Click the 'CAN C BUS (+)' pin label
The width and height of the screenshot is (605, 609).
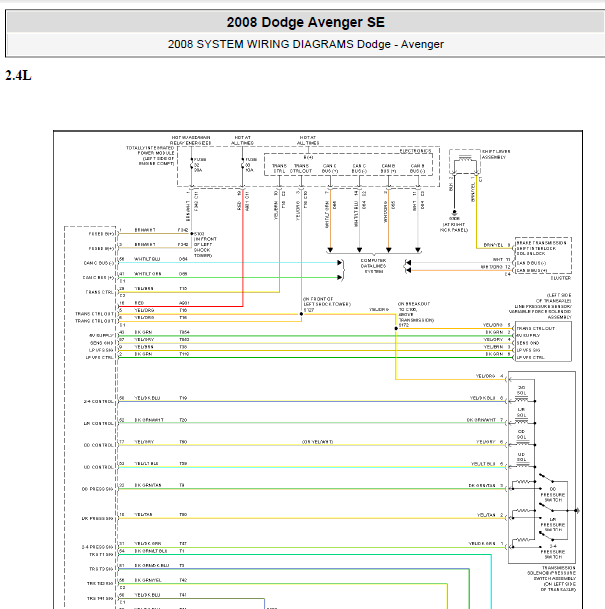coord(99,278)
